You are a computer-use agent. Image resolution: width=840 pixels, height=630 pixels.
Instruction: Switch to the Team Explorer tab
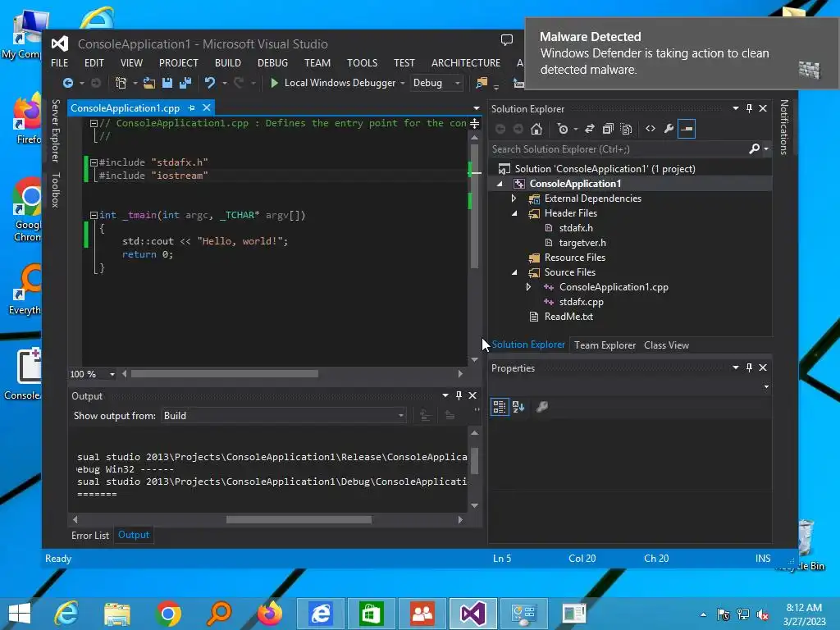pyautogui.click(x=605, y=345)
